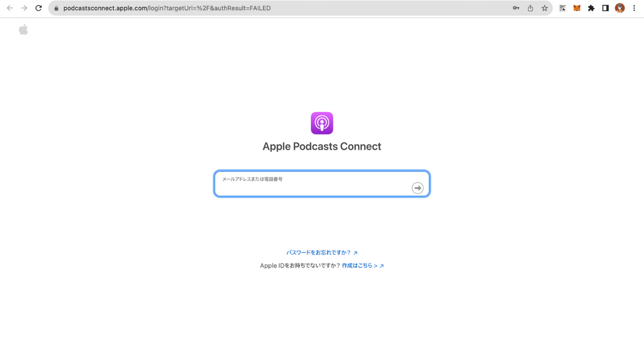Click 作成はこちら link
The height and width of the screenshot is (362, 644).
point(363,266)
